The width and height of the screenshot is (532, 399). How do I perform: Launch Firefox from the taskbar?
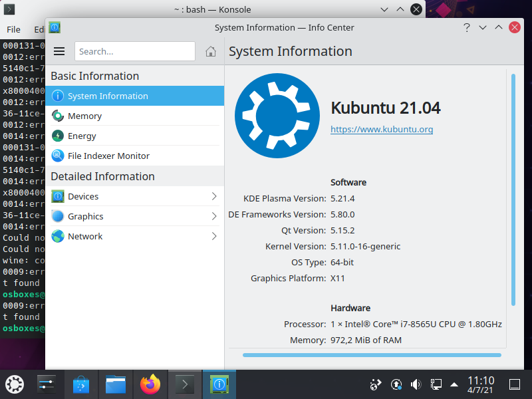(x=150, y=384)
